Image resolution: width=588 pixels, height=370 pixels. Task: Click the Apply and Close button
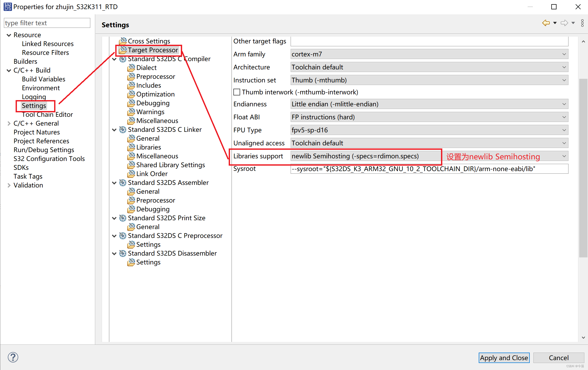(504, 358)
